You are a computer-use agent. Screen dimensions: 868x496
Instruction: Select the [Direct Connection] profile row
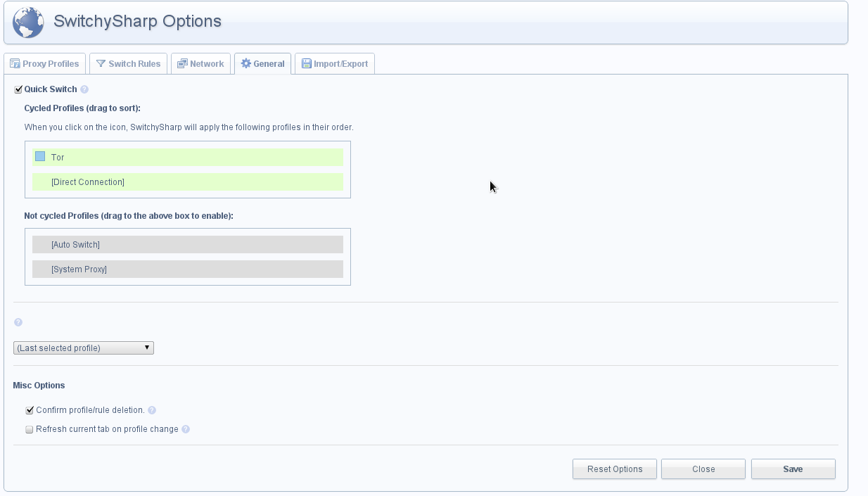click(x=188, y=182)
